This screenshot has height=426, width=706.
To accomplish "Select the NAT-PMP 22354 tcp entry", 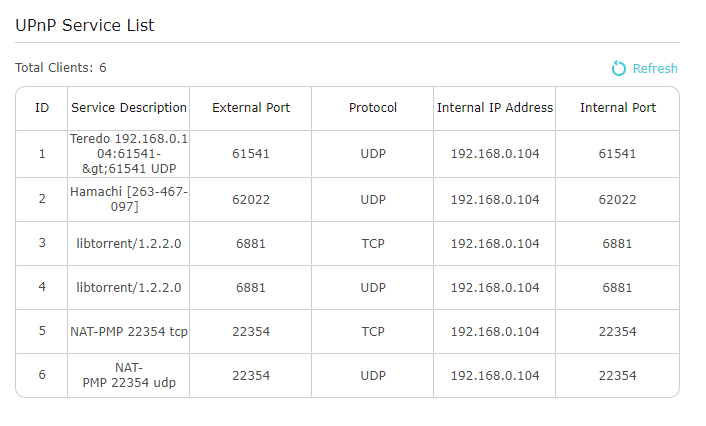I will (x=129, y=332).
